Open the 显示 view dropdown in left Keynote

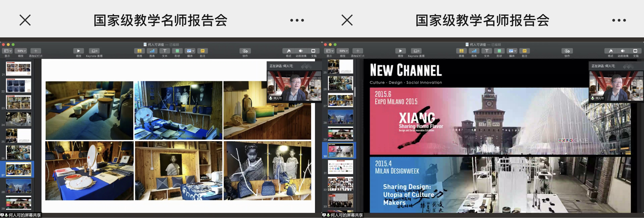click(7, 51)
